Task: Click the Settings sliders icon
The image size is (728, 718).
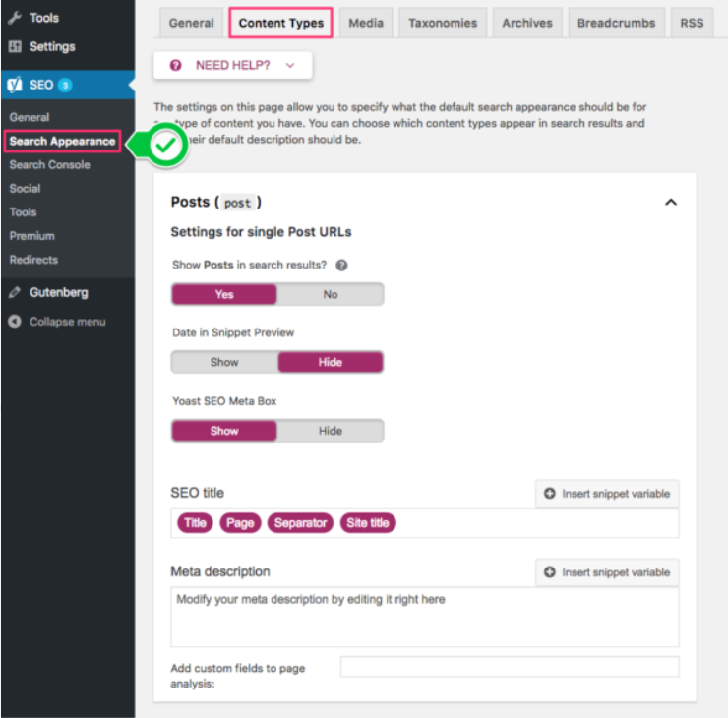Action: [15, 46]
